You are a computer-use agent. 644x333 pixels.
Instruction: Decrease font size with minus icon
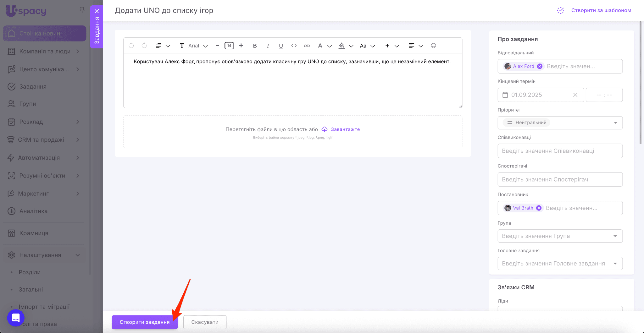217,46
